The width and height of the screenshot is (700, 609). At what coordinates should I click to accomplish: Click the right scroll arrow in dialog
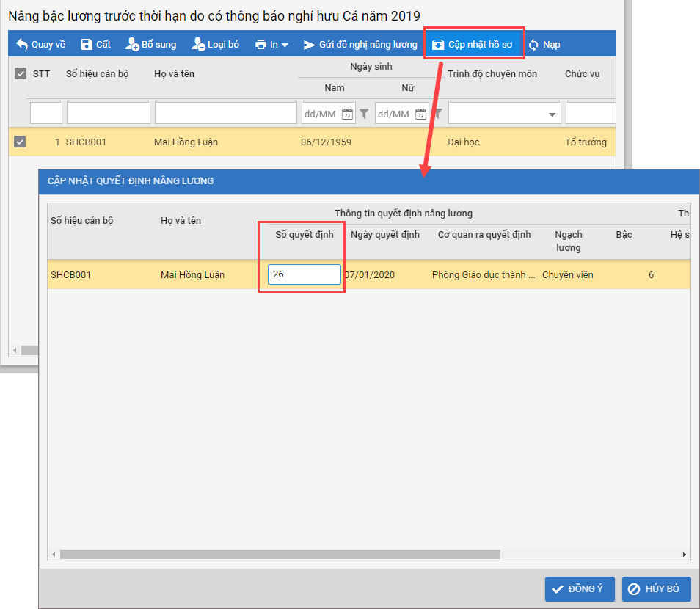pyautogui.click(x=685, y=555)
